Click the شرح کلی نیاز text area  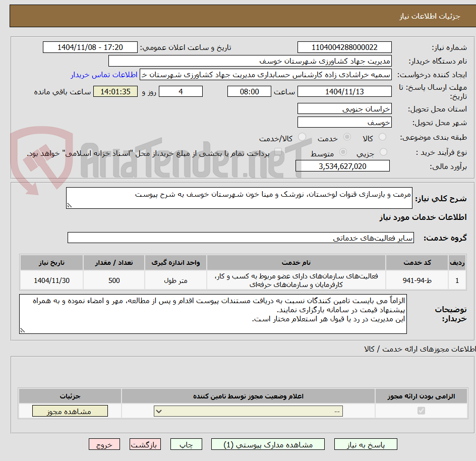239,198
